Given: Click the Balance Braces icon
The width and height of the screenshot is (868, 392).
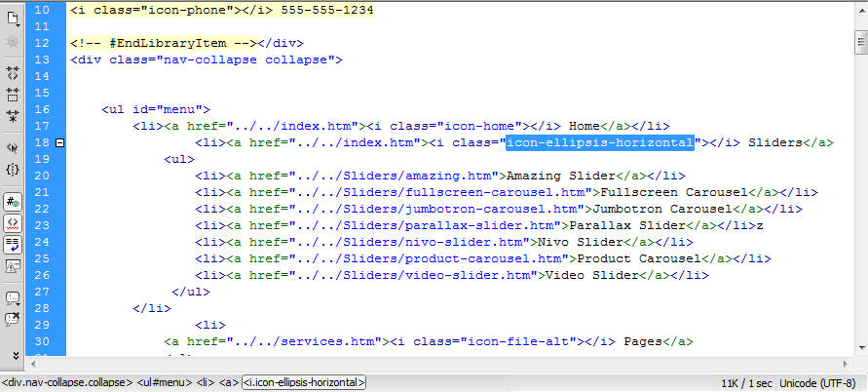Looking at the screenshot, I should [13, 170].
